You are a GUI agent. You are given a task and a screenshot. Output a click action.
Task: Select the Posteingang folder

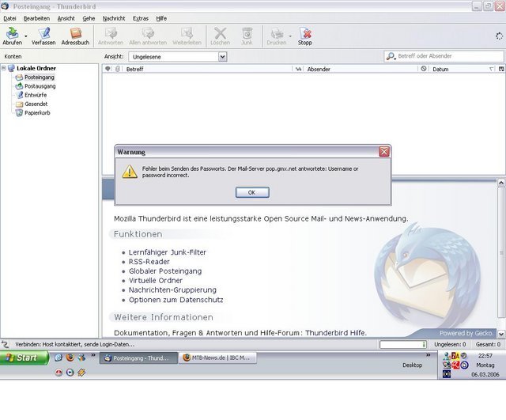[40, 78]
